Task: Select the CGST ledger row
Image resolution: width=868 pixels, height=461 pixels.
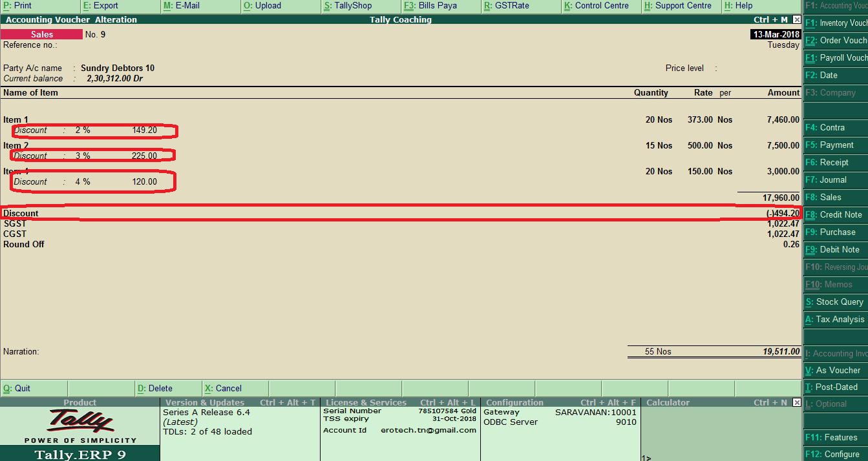Action: pos(401,234)
